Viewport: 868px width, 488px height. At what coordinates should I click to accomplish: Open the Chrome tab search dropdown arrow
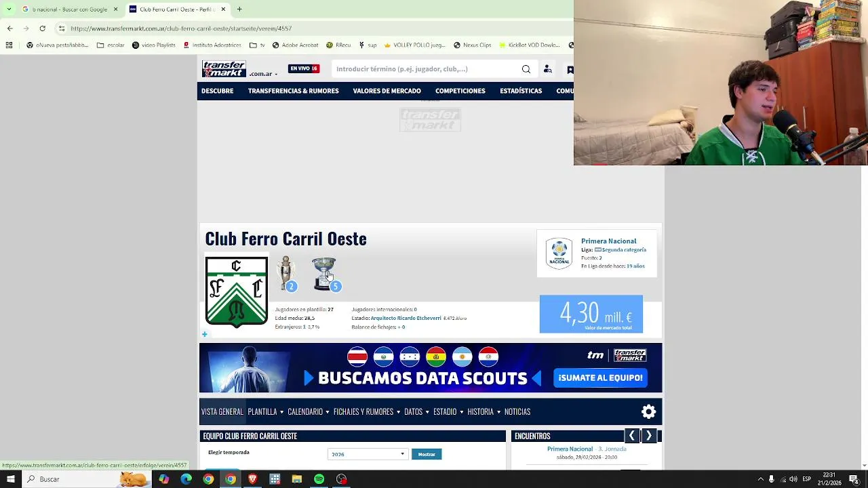point(9,9)
